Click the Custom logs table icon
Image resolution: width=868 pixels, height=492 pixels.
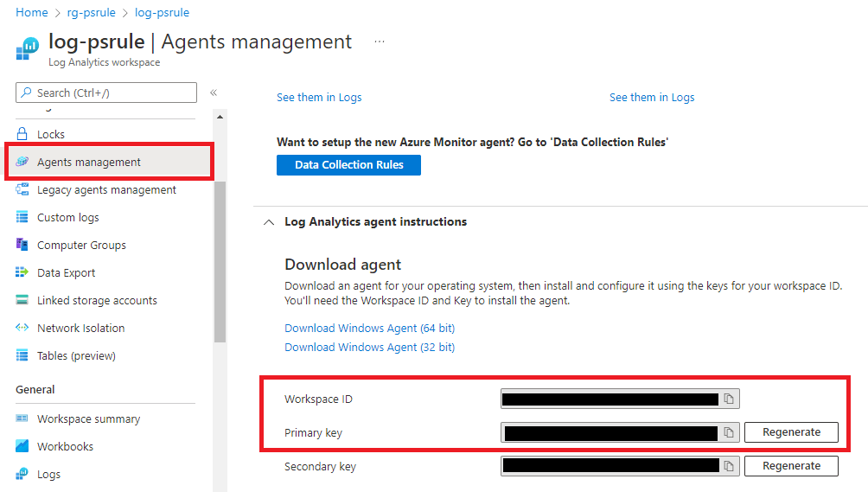22,217
